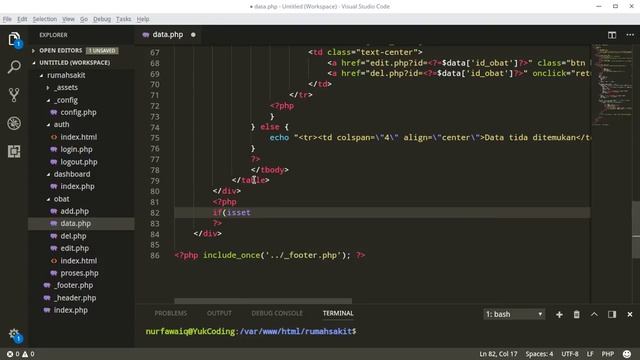Viewport: 640px width, 360px height.
Task: Open edit.php in the explorer
Action: pos(74,249)
